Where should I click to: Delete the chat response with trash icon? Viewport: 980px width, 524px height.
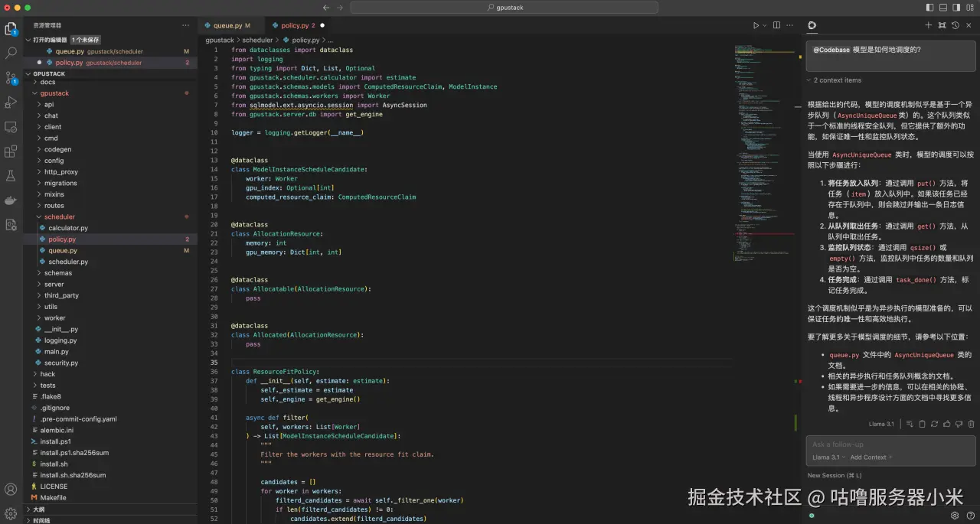(972, 424)
